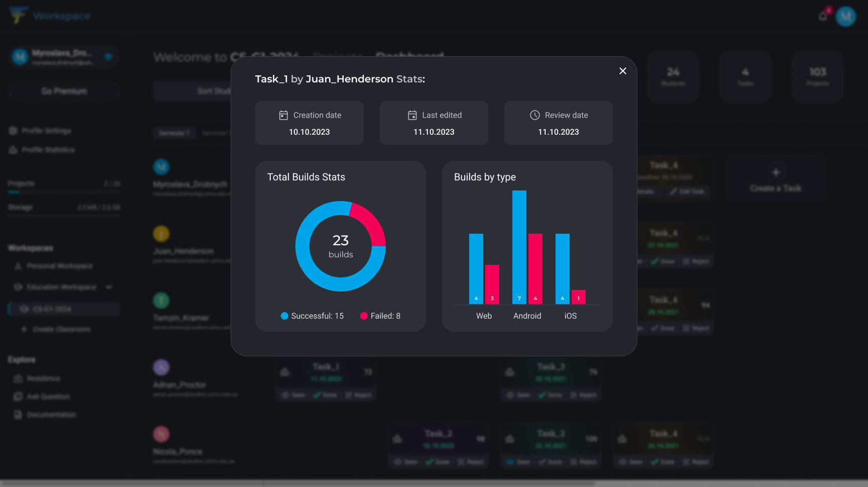Click the Creation date calendar icon
The width and height of the screenshot is (868, 487).
click(283, 115)
